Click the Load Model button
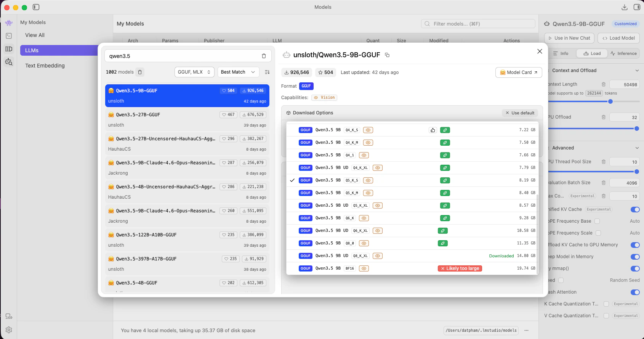This screenshot has width=644, height=339. click(618, 38)
